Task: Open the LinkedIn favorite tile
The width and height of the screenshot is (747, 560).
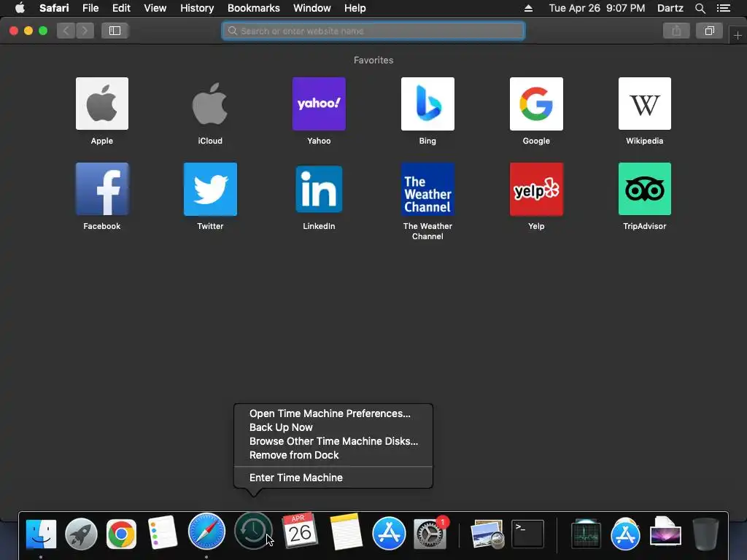Action: click(319, 189)
